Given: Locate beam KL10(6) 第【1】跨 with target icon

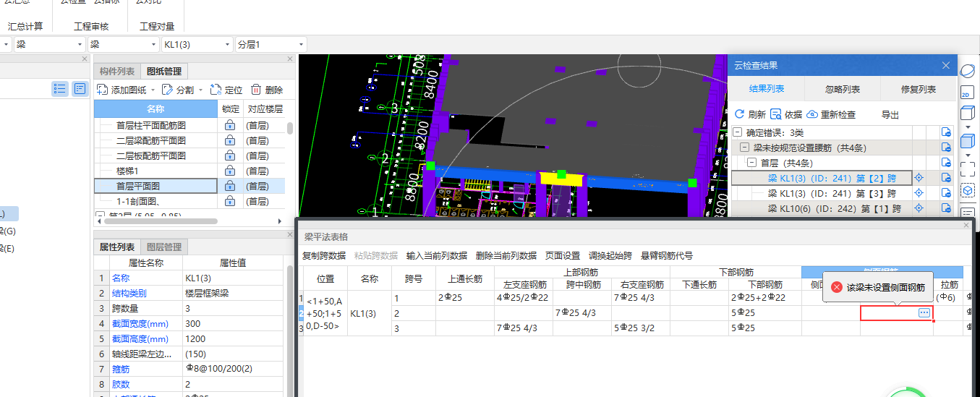Looking at the screenshot, I should pyautogui.click(x=919, y=208).
